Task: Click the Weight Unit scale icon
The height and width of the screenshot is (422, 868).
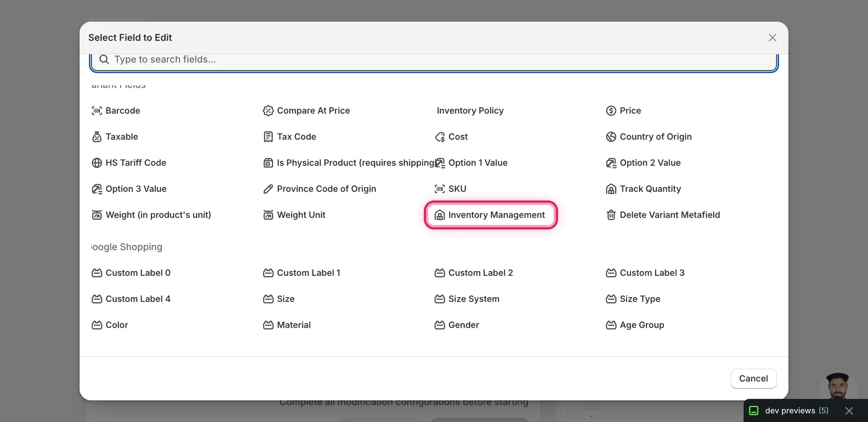Action: tap(268, 215)
